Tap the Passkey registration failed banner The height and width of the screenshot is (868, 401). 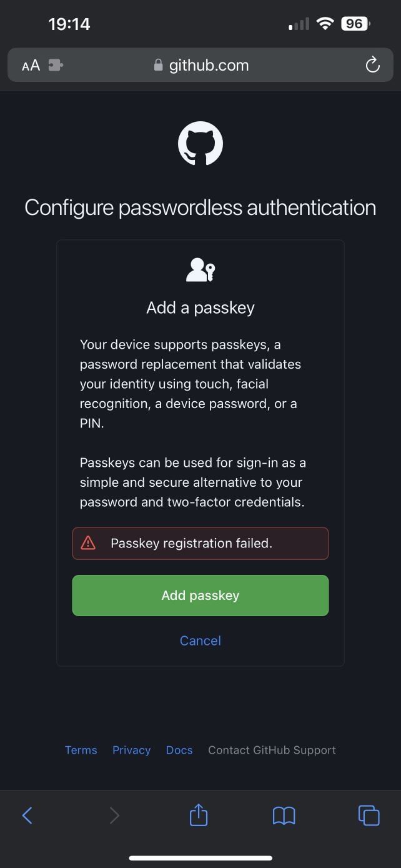pyautogui.click(x=200, y=543)
